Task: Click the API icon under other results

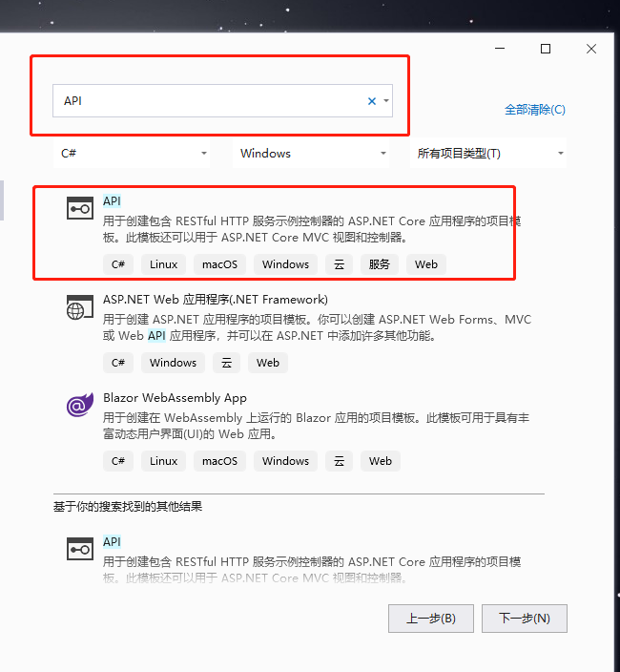Action: (80, 549)
